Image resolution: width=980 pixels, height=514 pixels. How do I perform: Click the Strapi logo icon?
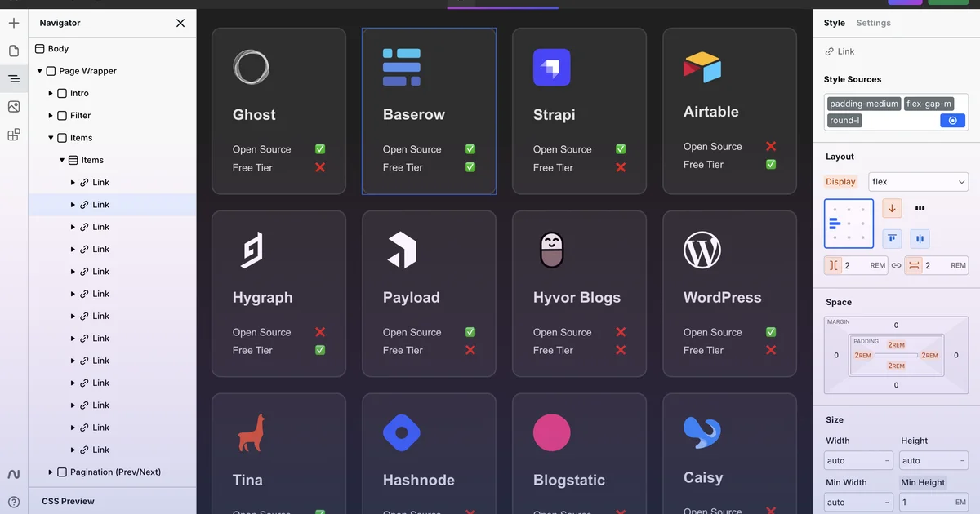(x=552, y=67)
